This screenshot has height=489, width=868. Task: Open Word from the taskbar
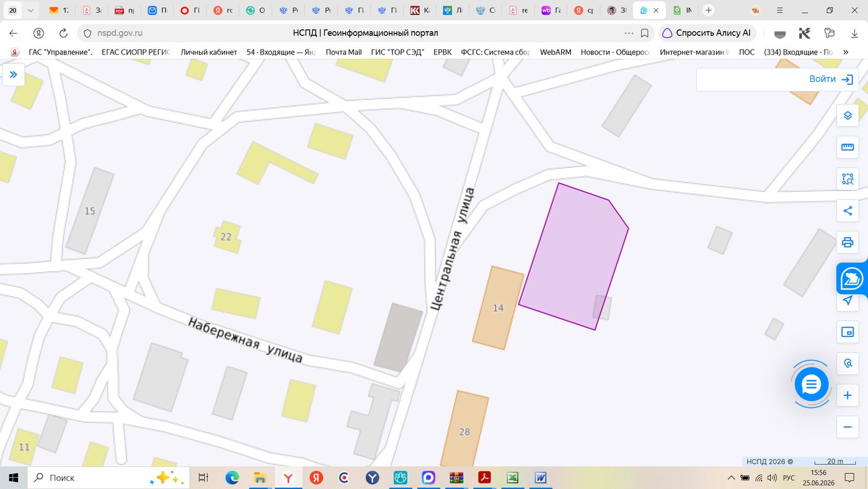click(x=541, y=478)
